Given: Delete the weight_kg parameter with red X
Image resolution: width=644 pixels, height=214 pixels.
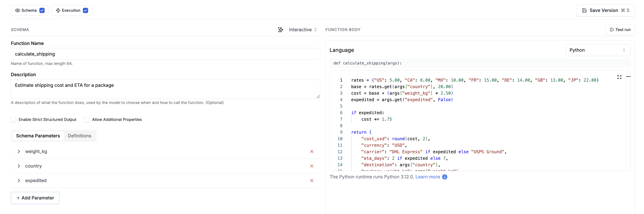Looking at the screenshot, I should click(x=312, y=151).
